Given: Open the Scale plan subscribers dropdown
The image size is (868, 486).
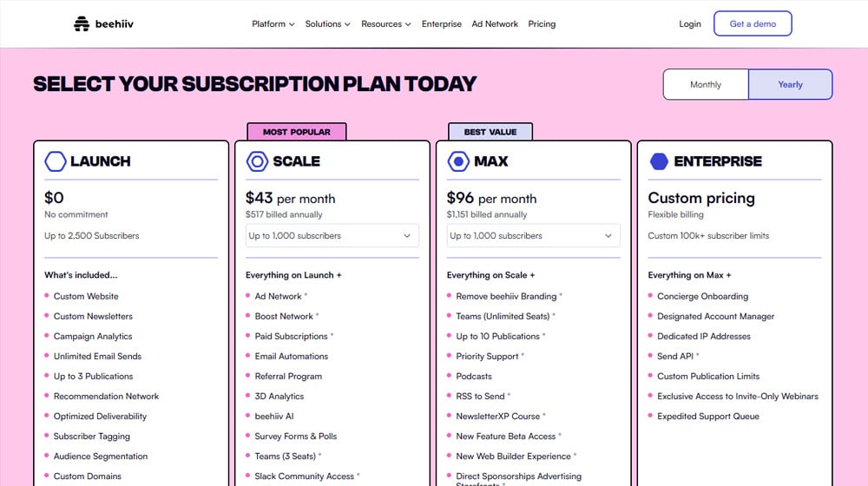Looking at the screenshot, I should [332, 235].
